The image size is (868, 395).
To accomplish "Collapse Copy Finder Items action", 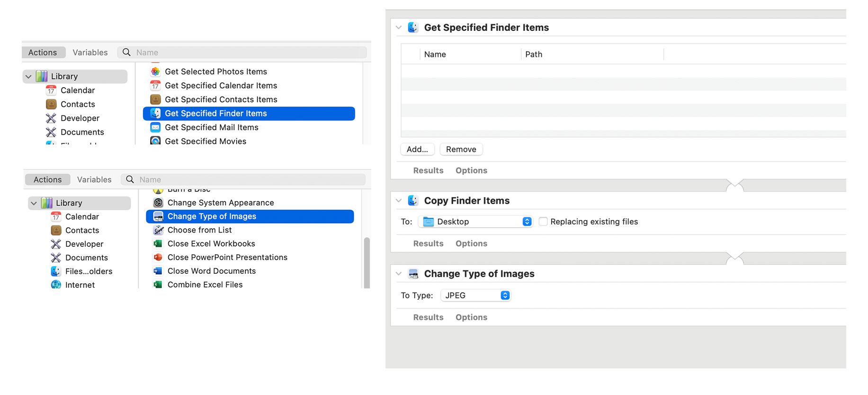I will click(399, 201).
